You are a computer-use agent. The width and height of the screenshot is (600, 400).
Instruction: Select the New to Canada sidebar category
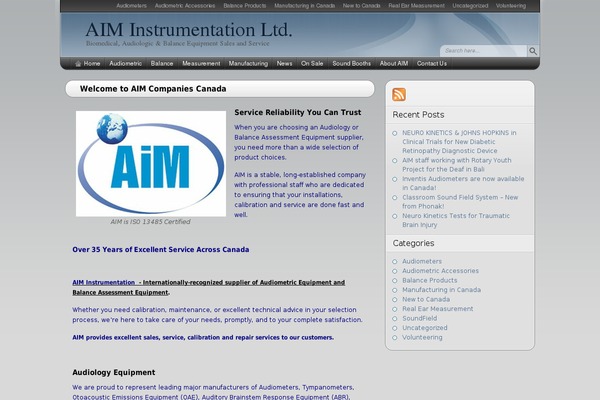[426, 299]
